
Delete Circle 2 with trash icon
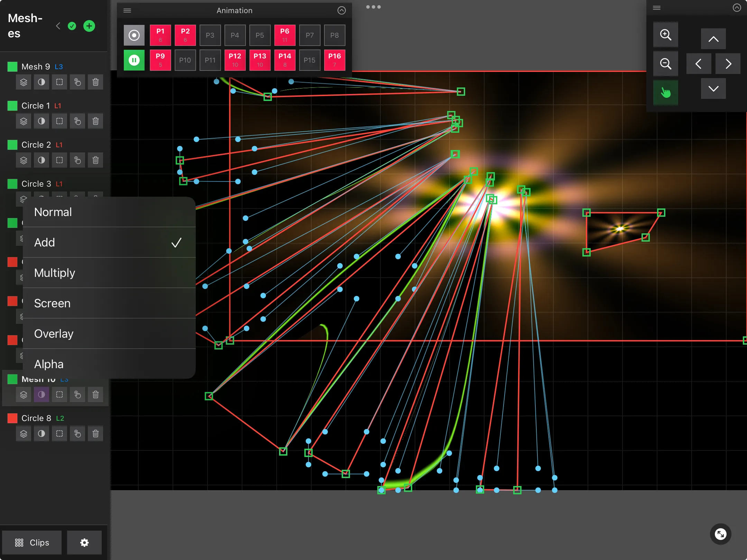(x=95, y=160)
